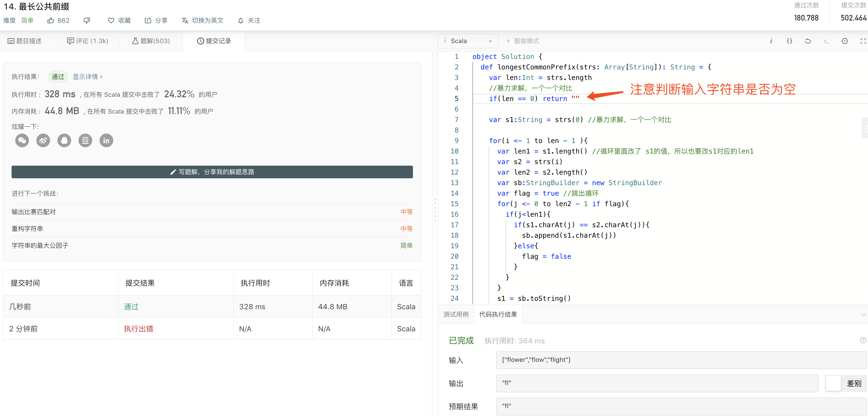Toggle 关注 follow bell
Image resolution: width=868 pixels, height=416 pixels.
point(249,21)
